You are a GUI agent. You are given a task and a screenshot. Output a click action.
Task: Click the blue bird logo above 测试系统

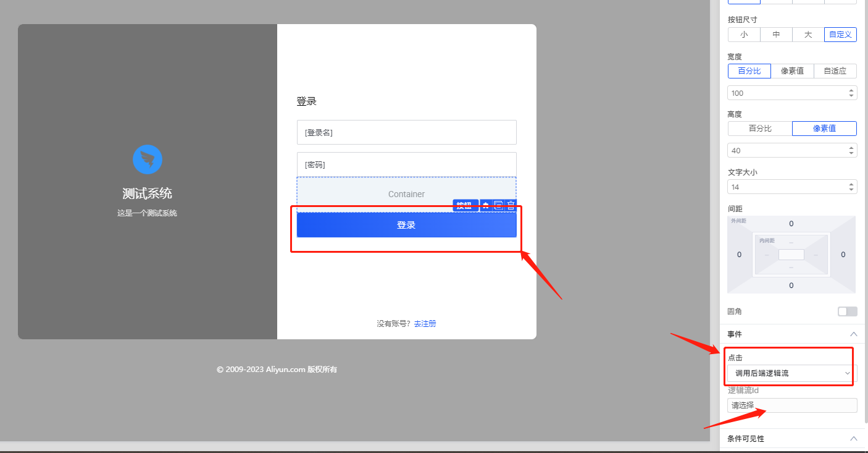(x=148, y=159)
